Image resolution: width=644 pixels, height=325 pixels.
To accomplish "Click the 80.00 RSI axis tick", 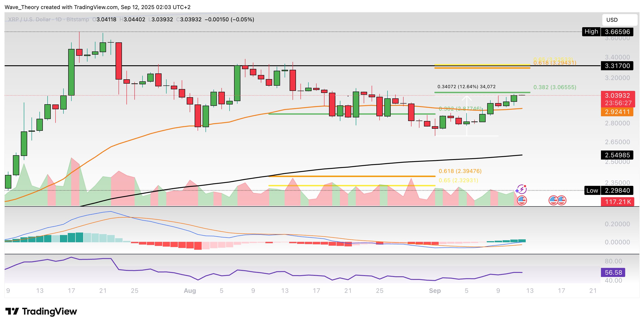I will click(613, 261).
